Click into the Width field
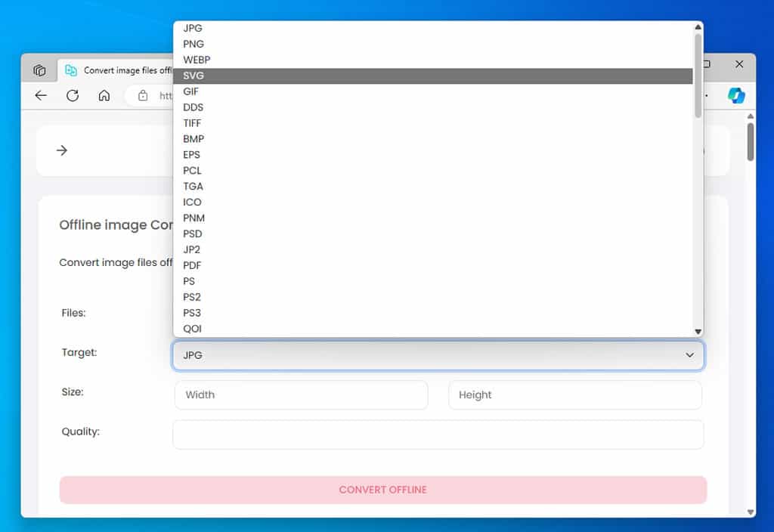 (301, 394)
